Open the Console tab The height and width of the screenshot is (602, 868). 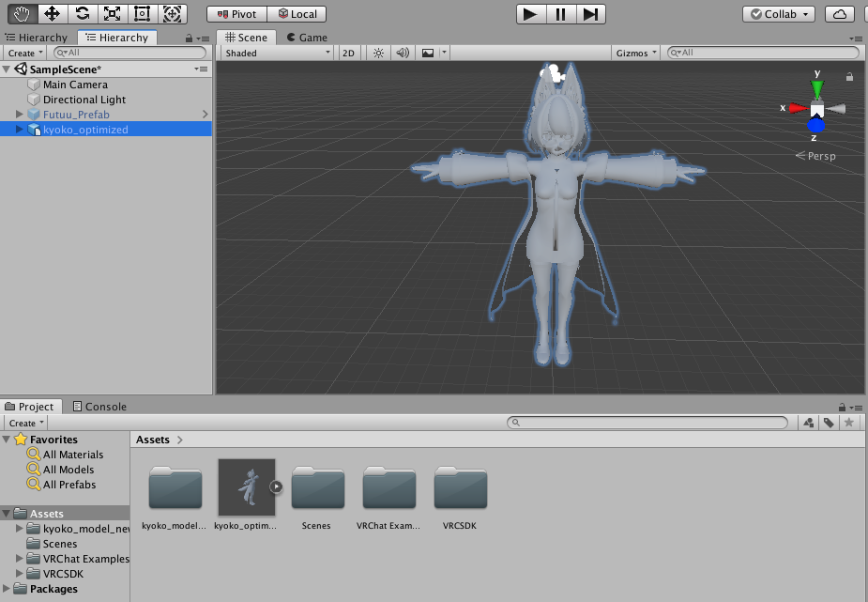[x=100, y=407]
